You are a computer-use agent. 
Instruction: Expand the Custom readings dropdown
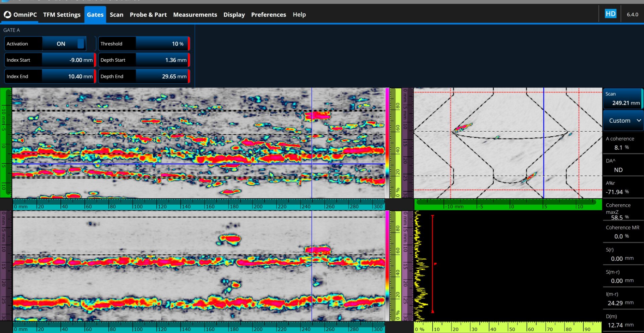coord(623,121)
